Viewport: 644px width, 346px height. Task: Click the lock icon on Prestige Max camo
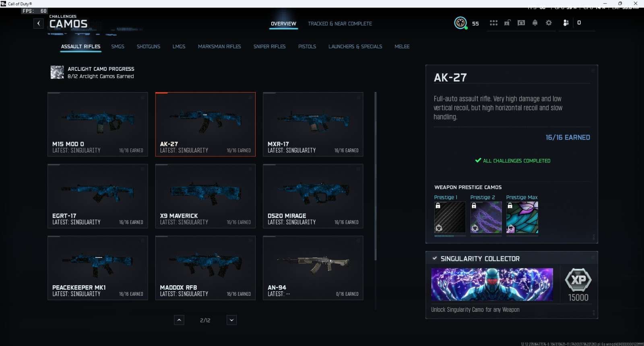(510, 206)
